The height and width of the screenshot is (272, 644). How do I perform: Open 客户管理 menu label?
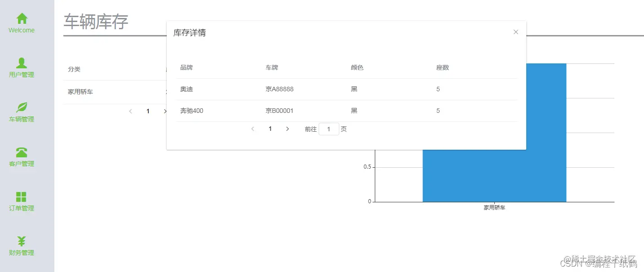pyautogui.click(x=22, y=164)
